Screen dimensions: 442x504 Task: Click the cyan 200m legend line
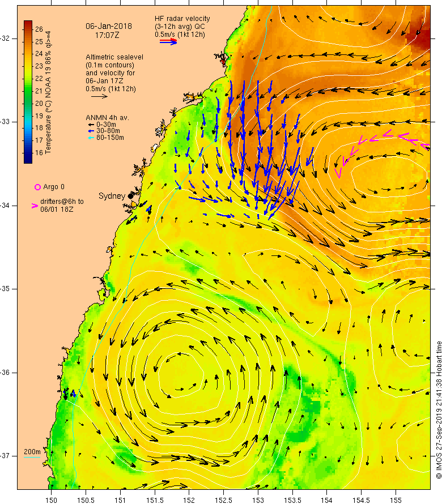(32, 457)
